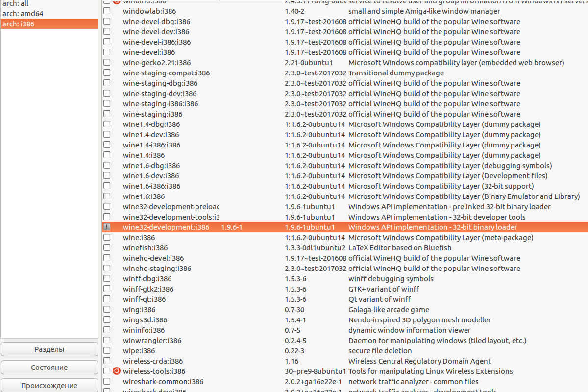Click installed version 1.9.6-1 of wine32-development
Viewport: 588px width, 392px height.
232,227
